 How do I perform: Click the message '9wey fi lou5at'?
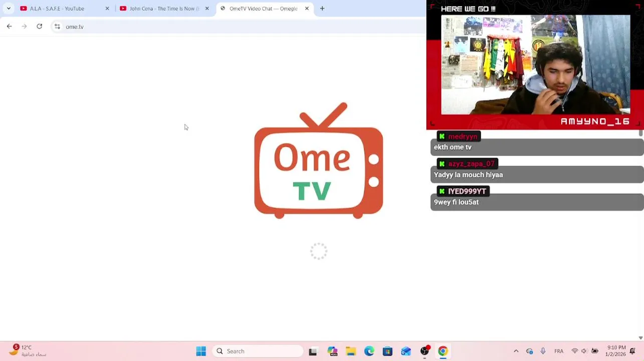point(456,202)
